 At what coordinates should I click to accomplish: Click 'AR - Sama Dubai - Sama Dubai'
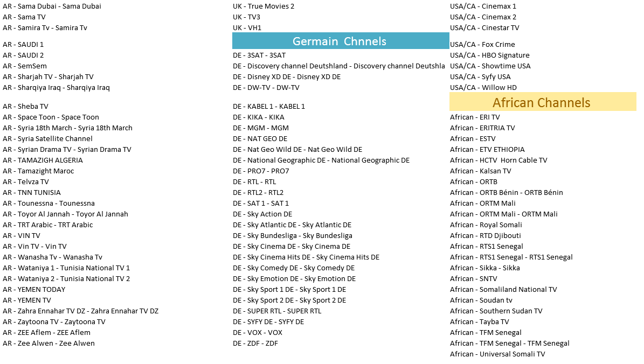tap(52, 6)
